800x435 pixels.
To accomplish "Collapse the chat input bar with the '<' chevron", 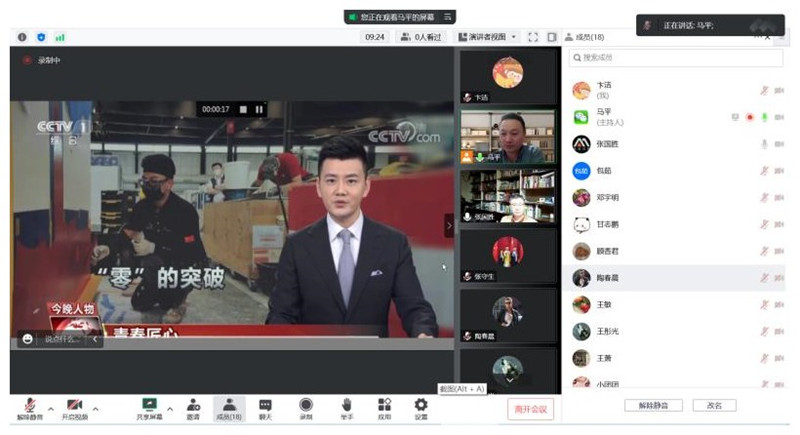I will 95,339.
